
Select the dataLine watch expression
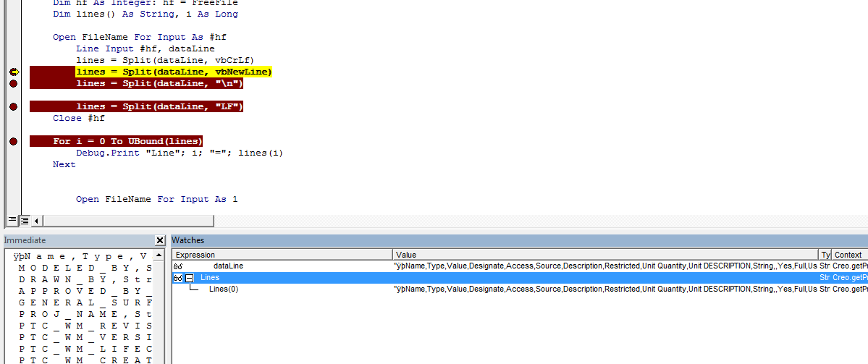point(228,266)
